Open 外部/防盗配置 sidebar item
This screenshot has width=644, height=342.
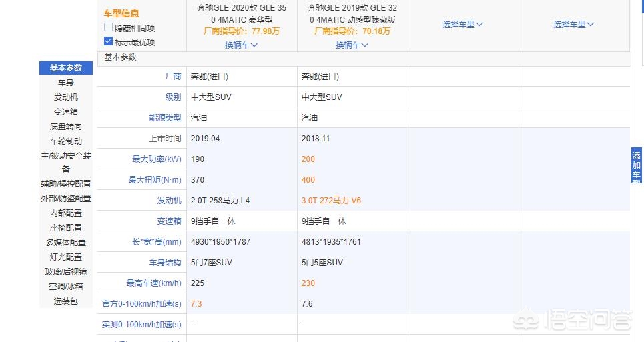pyautogui.click(x=66, y=199)
